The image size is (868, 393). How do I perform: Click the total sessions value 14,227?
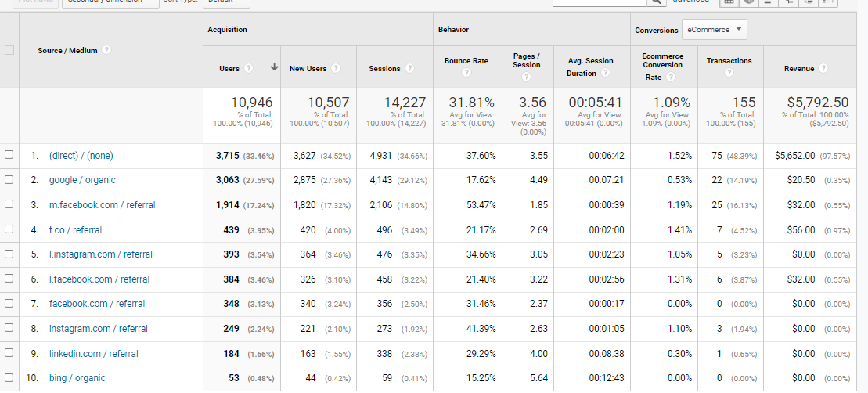pos(405,103)
